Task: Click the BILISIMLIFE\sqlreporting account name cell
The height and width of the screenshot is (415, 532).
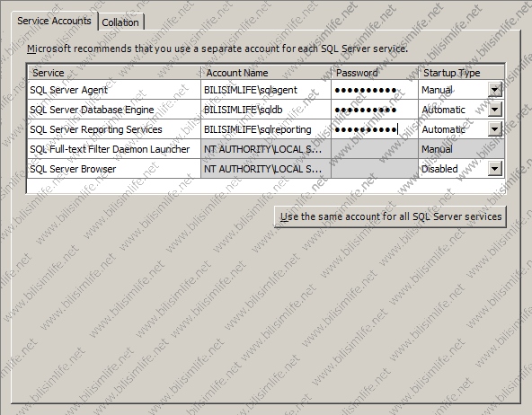Action: tap(266, 129)
